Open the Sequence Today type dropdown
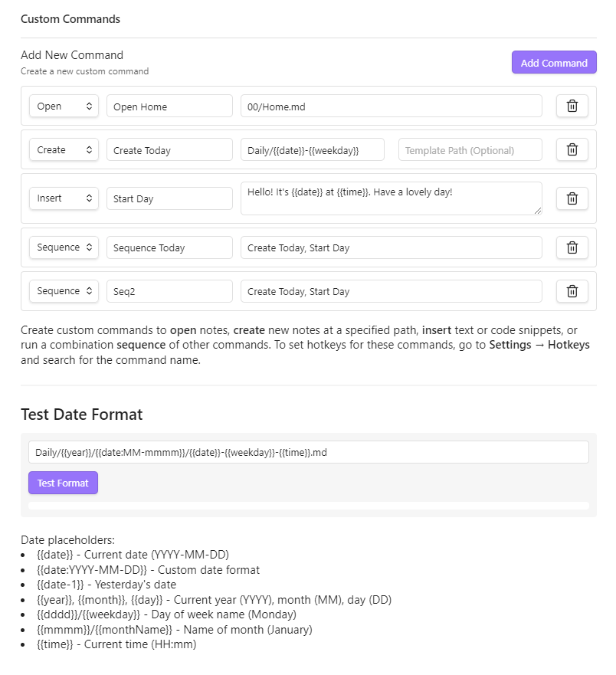Screen dimensions: 616x675 64,247
